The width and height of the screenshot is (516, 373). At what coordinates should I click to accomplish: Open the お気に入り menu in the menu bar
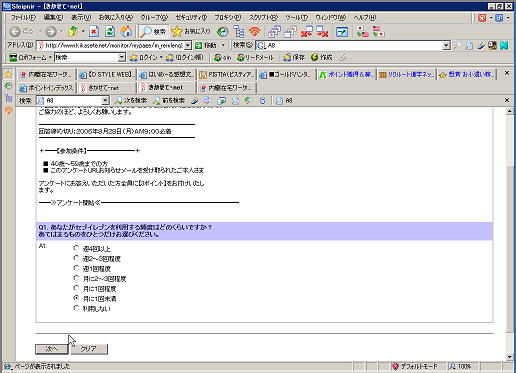click(x=116, y=17)
